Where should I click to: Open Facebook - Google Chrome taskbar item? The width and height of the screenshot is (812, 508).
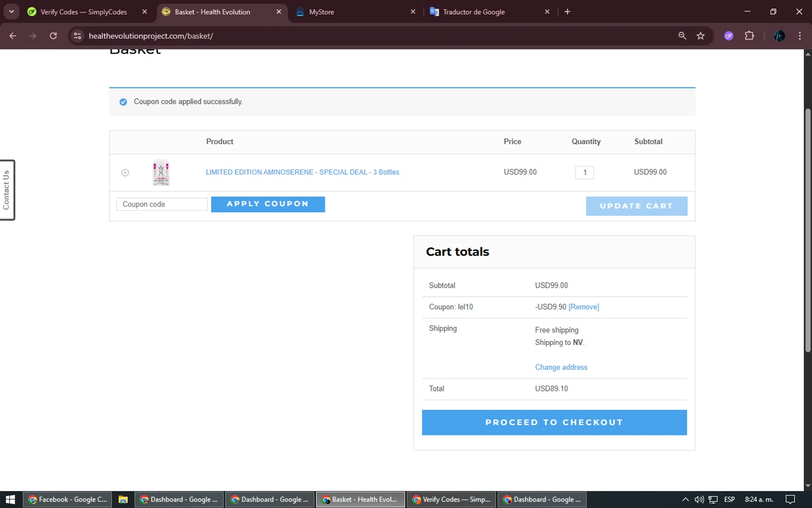[68, 499]
